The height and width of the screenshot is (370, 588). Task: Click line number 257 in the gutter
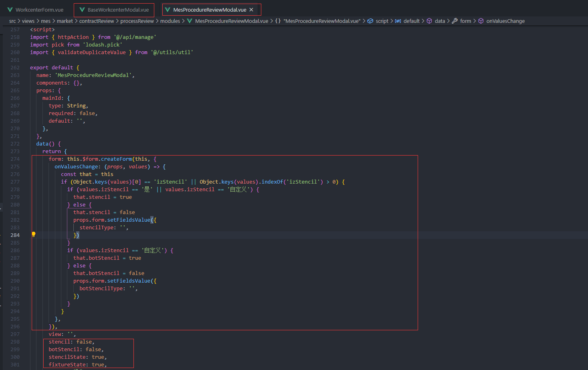click(x=15, y=29)
